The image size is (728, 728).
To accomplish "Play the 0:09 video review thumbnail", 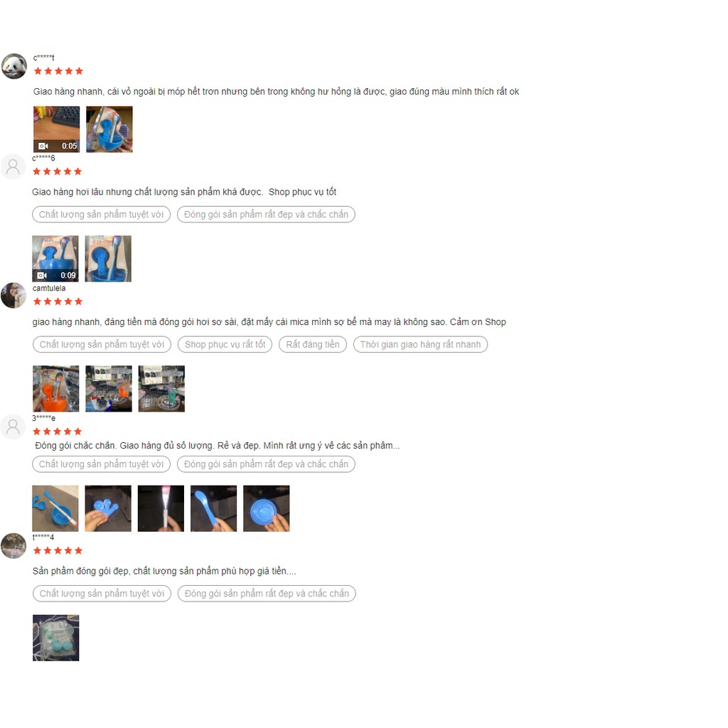I will [x=55, y=259].
